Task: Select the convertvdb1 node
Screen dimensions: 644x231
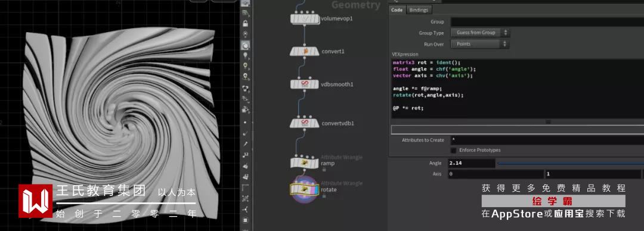Action: coord(304,123)
